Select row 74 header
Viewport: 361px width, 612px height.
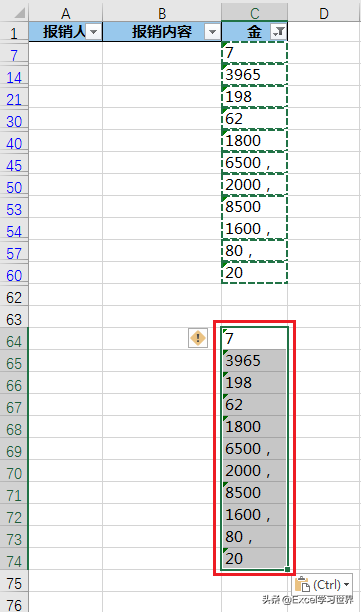(14, 560)
